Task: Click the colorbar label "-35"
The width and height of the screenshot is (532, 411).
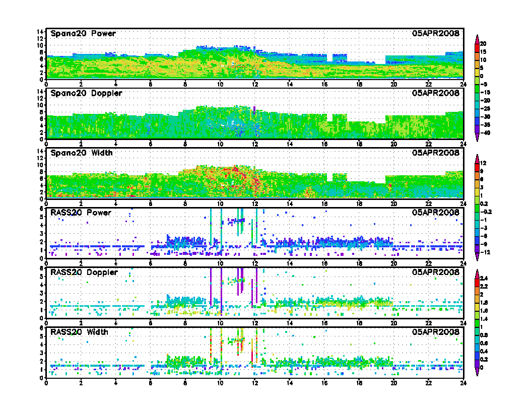Action: [485, 125]
